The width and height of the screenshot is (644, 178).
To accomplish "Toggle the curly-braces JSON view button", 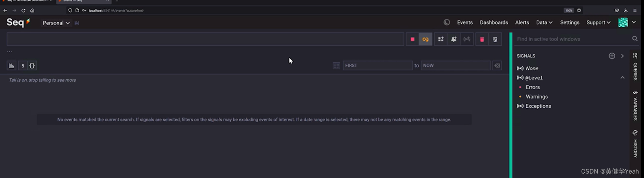I will 32,66.
